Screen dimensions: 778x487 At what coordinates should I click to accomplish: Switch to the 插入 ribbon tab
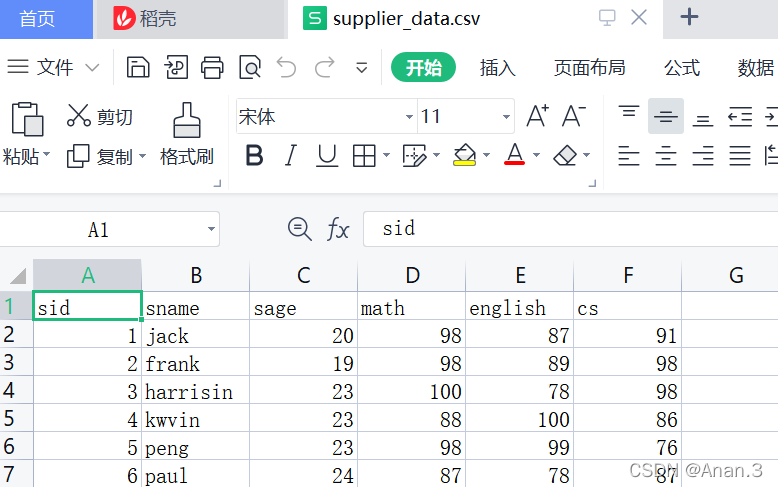coord(498,67)
